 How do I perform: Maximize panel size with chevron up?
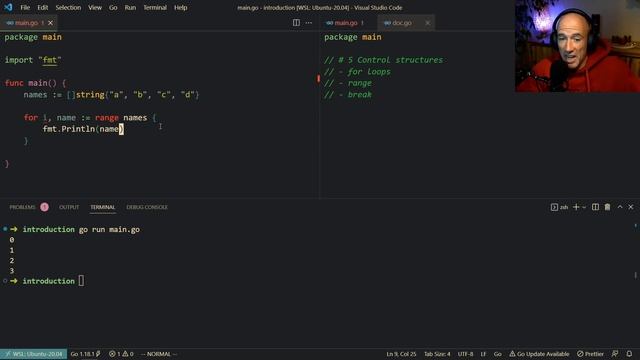(x=620, y=207)
